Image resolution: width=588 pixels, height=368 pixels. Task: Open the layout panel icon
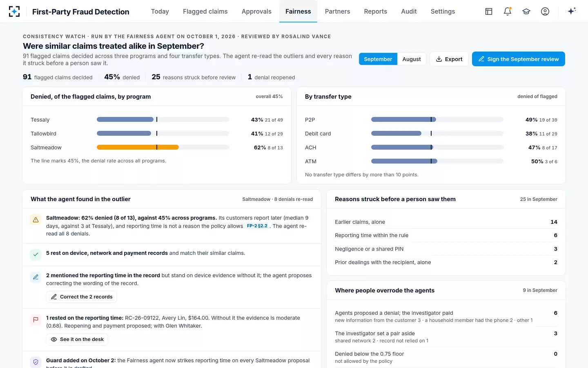[x=489, y=11]
